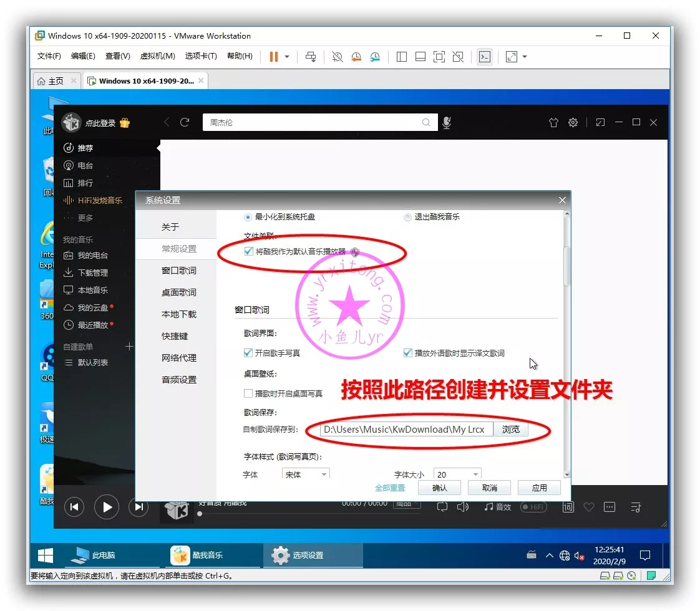Select 最小化到系统托盘 radio button

point(248,217)
